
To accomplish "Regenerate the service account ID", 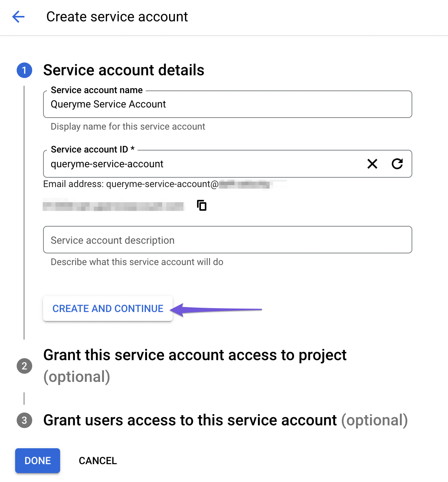I will click(x=397, y=164).
